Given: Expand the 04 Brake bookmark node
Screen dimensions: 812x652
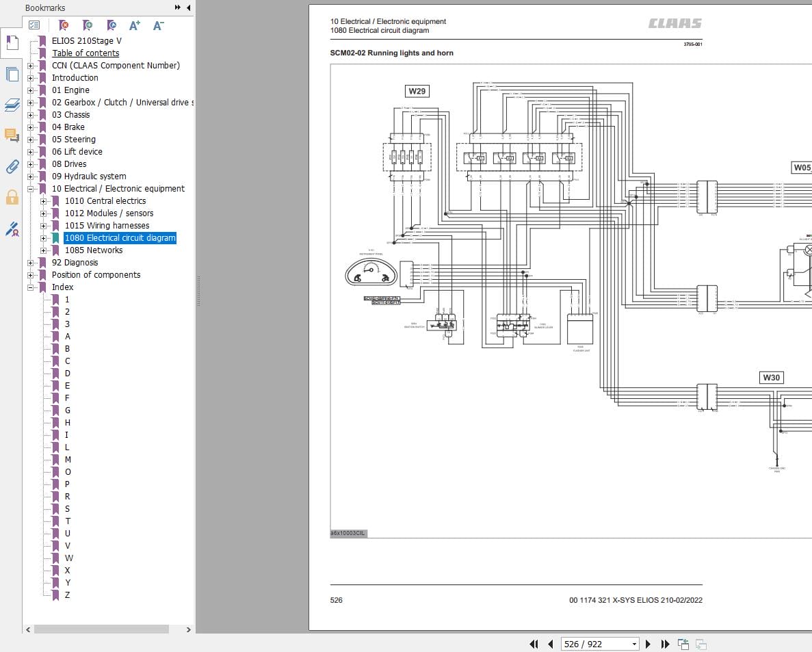Looking at the screenshot, I should pyautogui.click(x=31, y=127).
